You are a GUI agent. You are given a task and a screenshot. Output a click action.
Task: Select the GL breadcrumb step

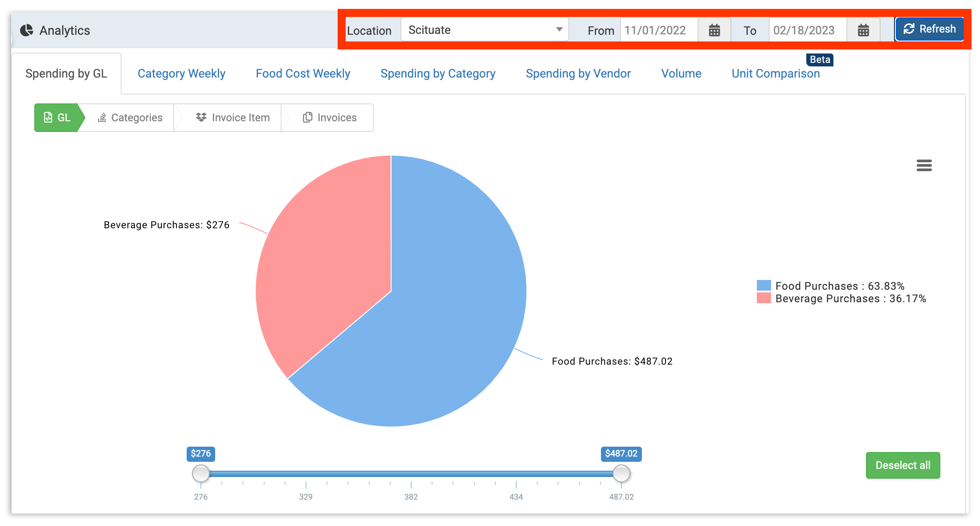pos(57,118)
